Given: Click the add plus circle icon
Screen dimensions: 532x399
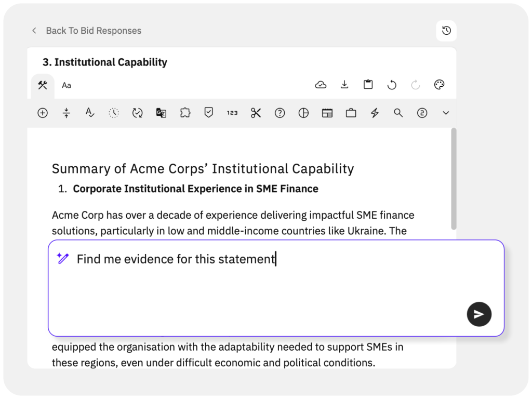Looking at the screenshot, I should tap(43, 113).
